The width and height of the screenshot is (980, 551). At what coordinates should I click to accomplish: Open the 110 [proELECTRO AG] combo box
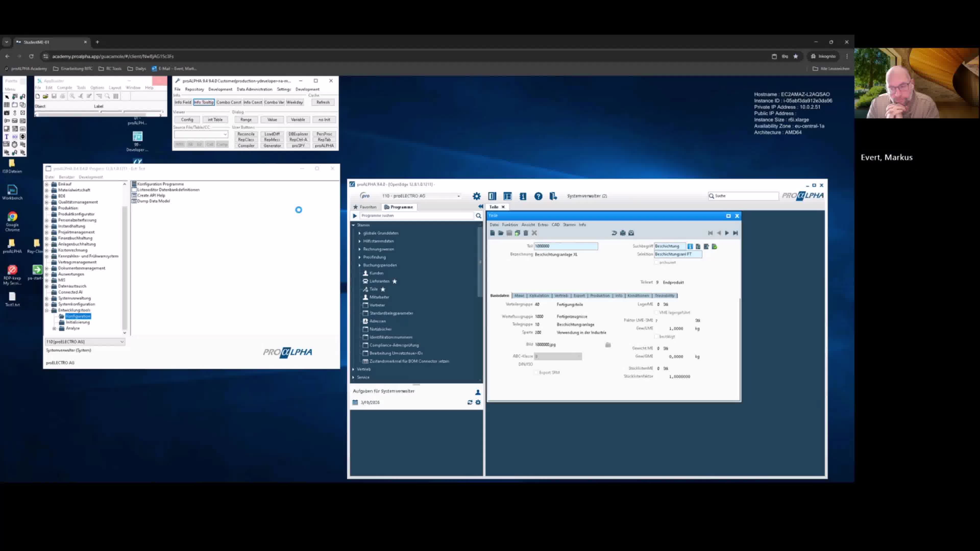click(85, 342)
